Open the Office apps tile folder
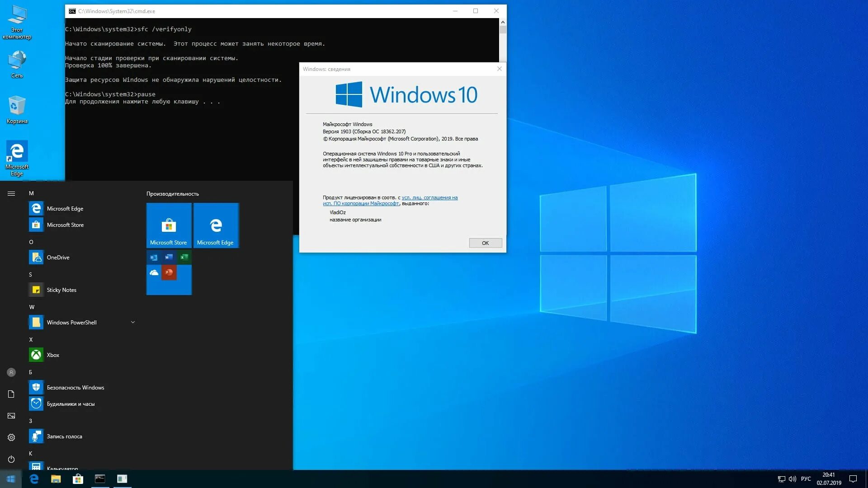 pyautogui.click(x=169, y=272)
